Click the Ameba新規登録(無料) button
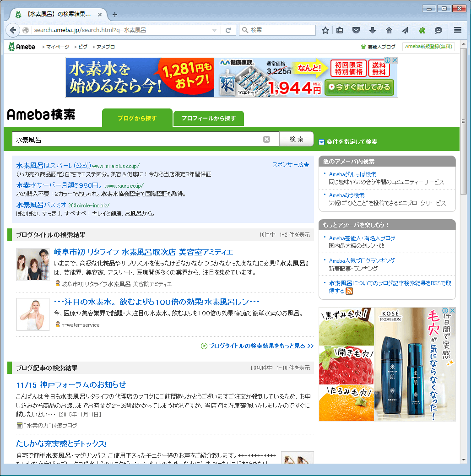The height and width of the screenshot is (476, 471). (428, 46)
